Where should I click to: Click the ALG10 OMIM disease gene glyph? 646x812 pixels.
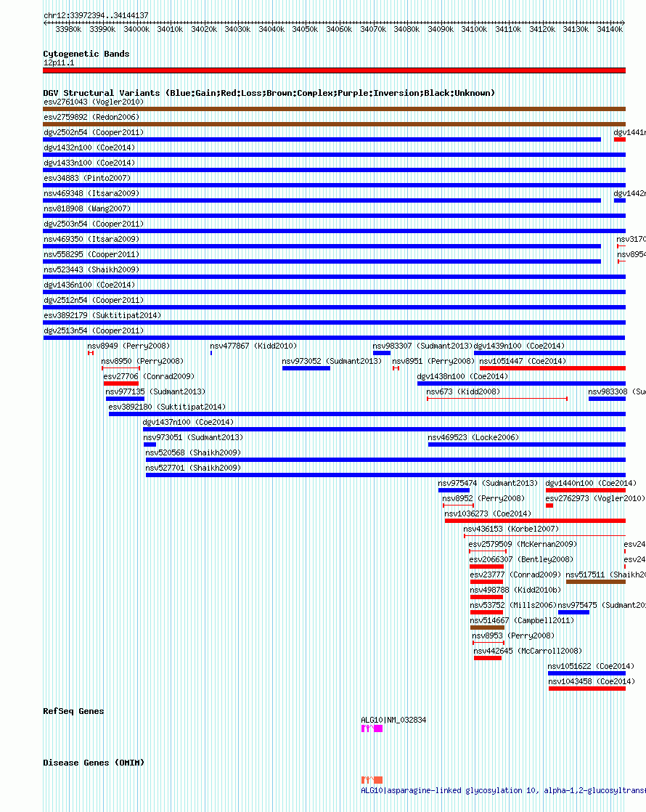pos(372,780)
